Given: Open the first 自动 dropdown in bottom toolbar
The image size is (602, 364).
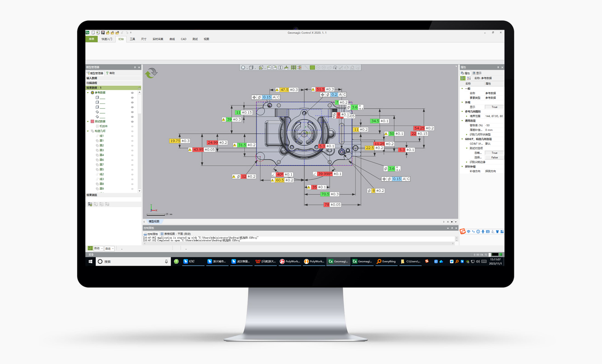Looking at the screenshot, I should click(x=98, y=248).
